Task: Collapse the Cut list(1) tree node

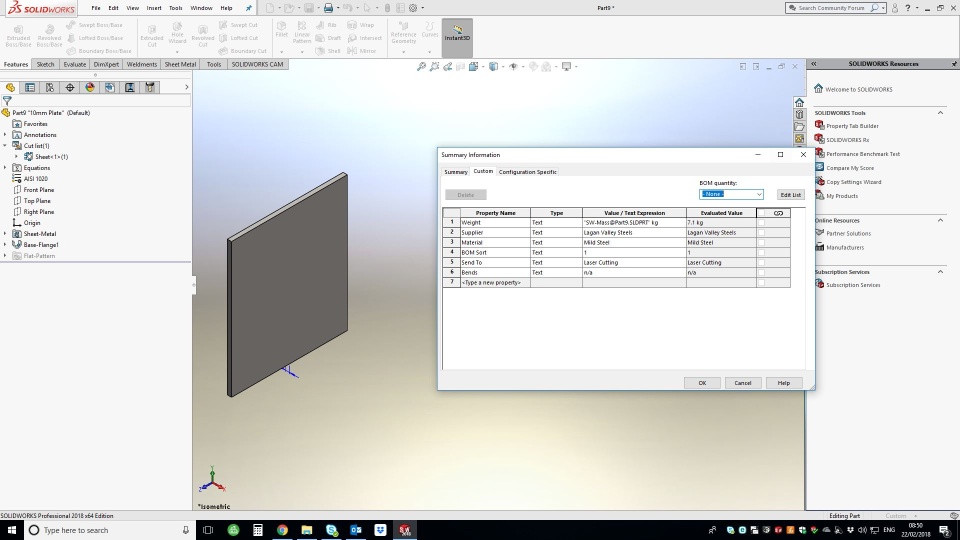Action: coord(6,146)
